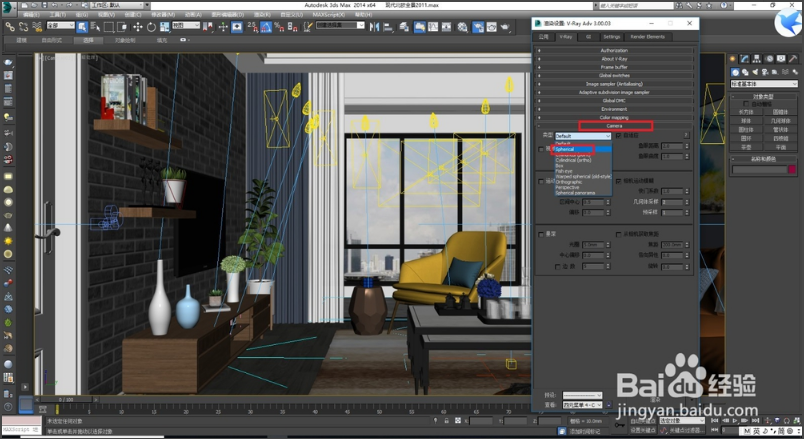Open the selection filter 全部 dropdown
Screen dimensions: 804x439
pyautogui.click(x=61, y=25)
